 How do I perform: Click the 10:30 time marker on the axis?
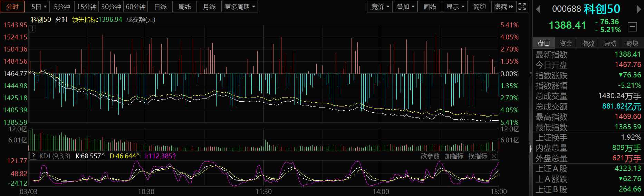click(x=146, y=192)
